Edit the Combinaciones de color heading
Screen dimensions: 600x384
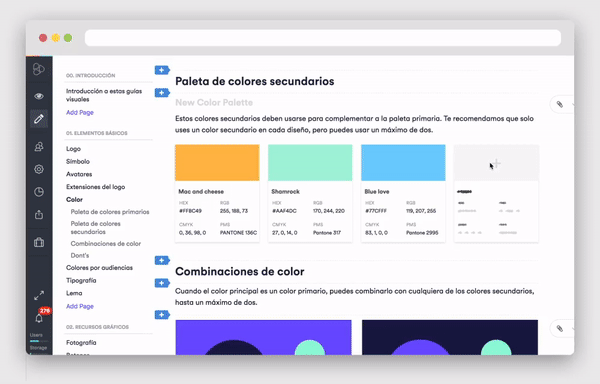coord(240,272)
